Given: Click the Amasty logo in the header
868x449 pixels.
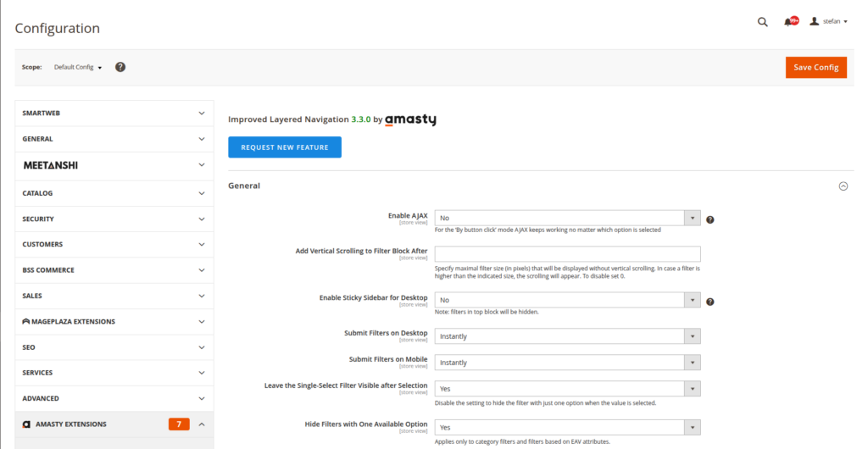Looking at the screenshot, I should click(x=410, y=120).
